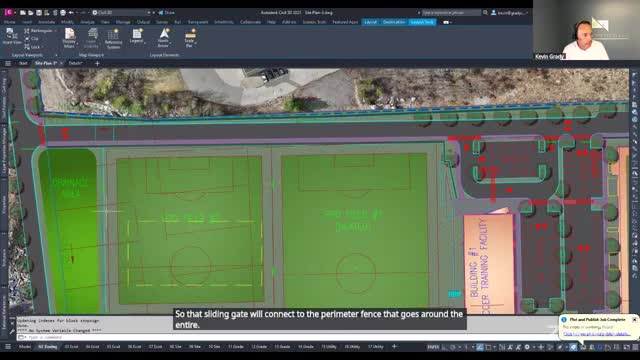Open the signed-in user account menu
Screen dimensions: 640x360
click(509, 13)
